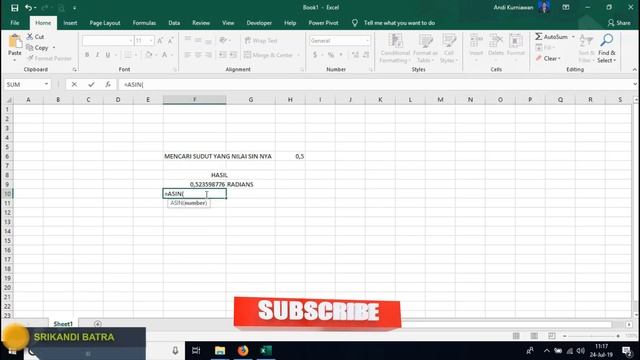Open Insert Function fx icon
Screen dimensions: 640x360
point(108,84)
